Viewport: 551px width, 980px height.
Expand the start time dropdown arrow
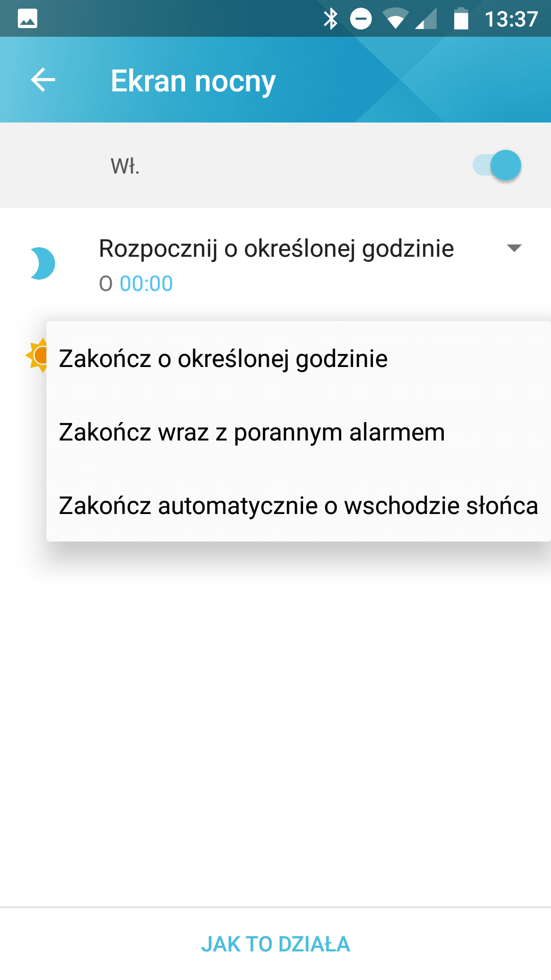[x=514, y=249]
